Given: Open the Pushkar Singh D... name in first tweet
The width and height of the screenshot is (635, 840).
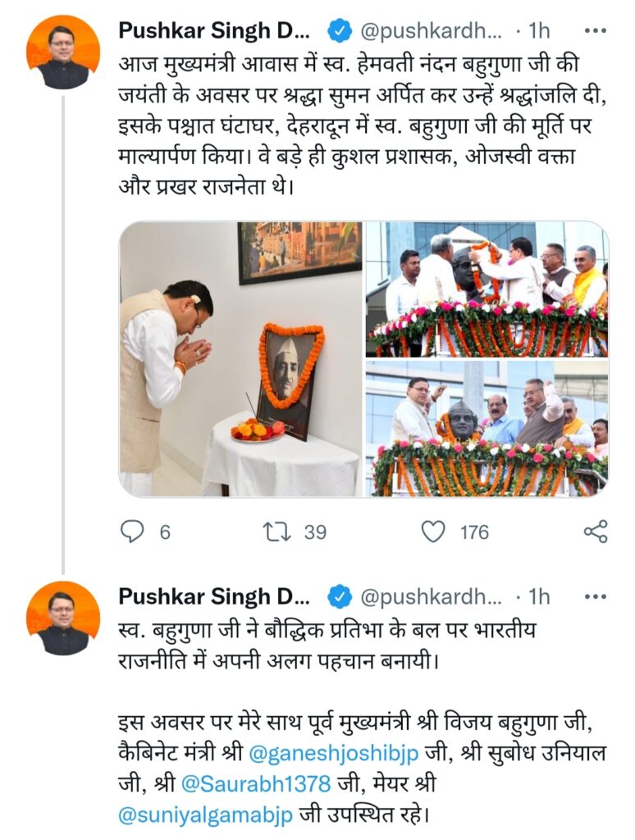Looking at the screenshot, I should tap(214, 30).
